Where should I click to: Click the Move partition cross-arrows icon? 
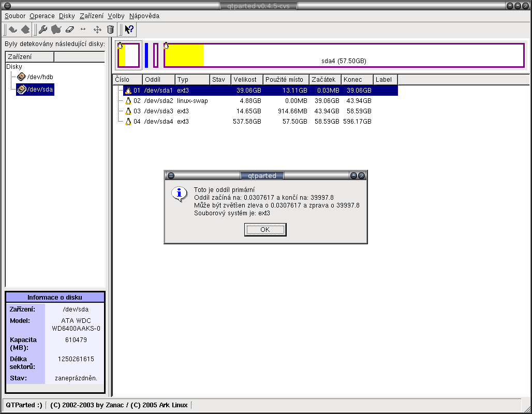tap(97, 29)
